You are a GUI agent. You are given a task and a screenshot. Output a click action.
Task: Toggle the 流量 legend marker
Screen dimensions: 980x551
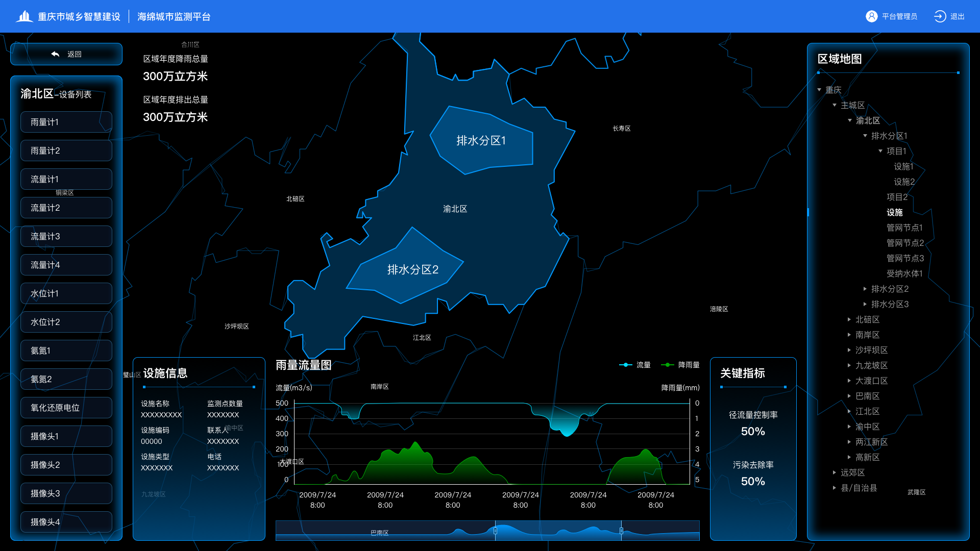coord(626,365)
